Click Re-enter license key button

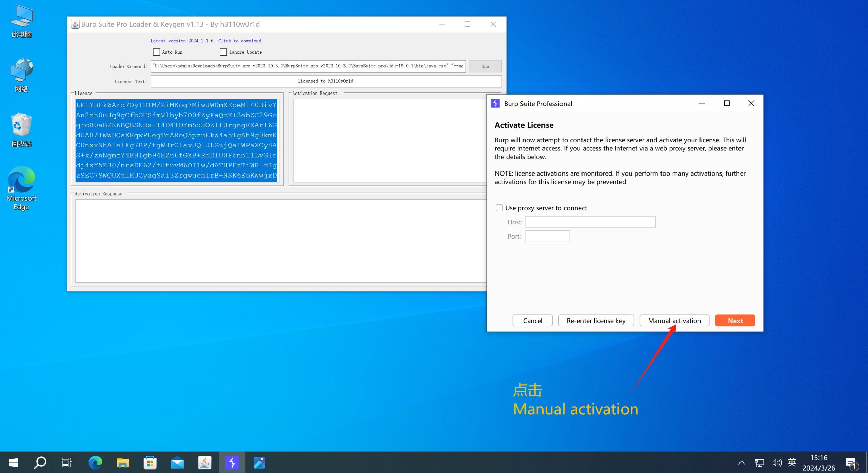[x=596, y=321]
